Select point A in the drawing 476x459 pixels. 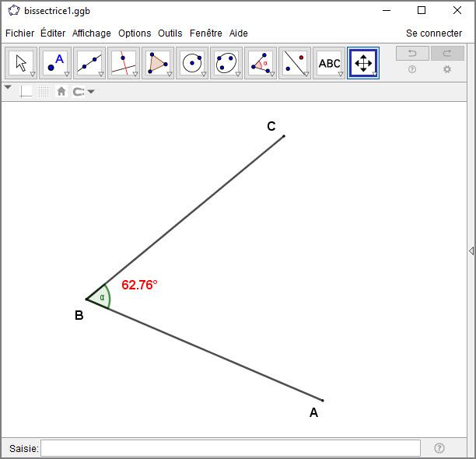pyautogui.click(x=323, y=401)
